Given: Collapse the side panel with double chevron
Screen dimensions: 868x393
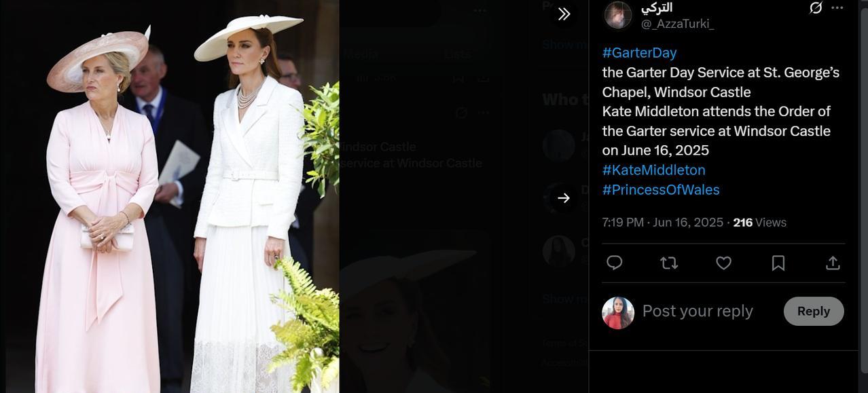Looking at the screenshot, I should (564, 14).
